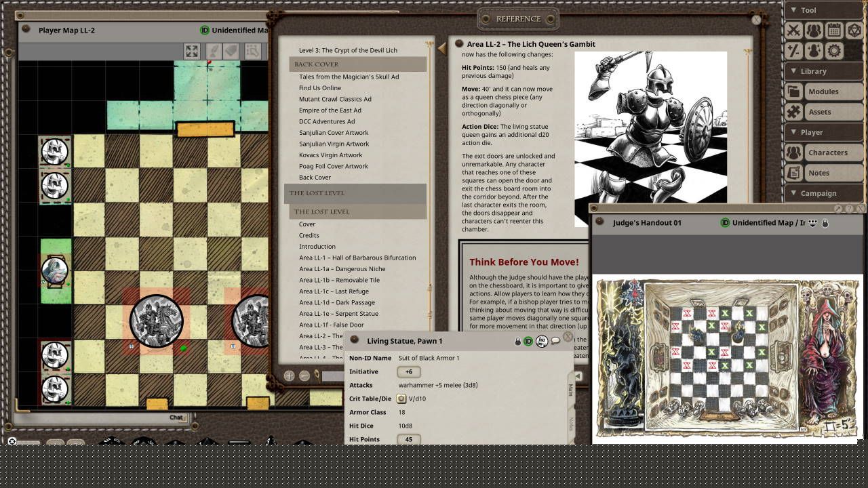868x488 pixels.
Task: Open the Combat Tracker crossed-swords tool icon
Action: pyautogui.click(x=793, y=30)
